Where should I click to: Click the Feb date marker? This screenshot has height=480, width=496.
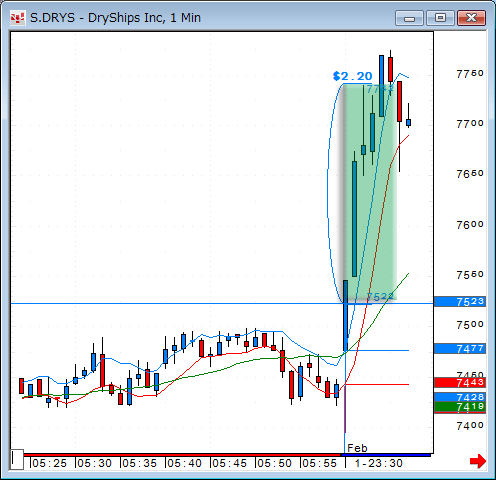[x=357, y=448]
